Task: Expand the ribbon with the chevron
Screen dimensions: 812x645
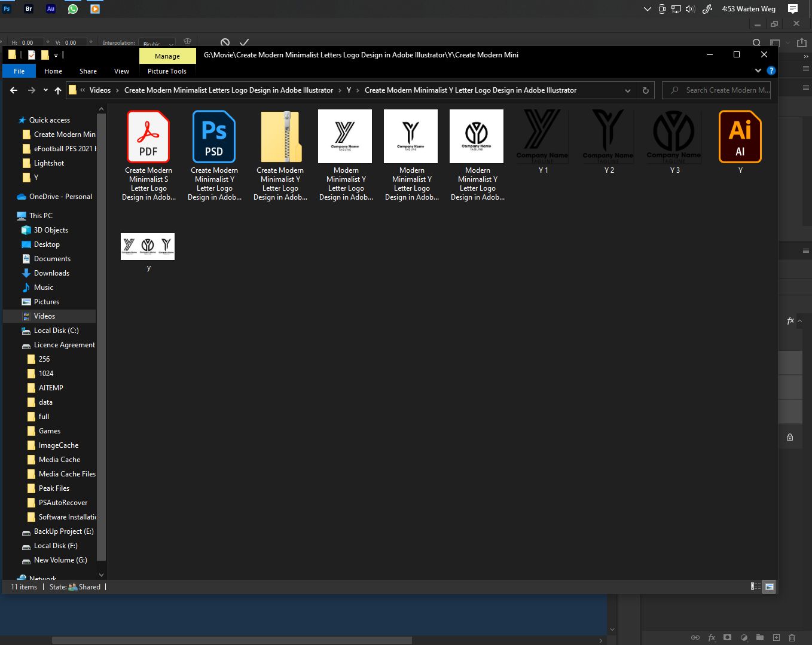Action: coord(758,71)
